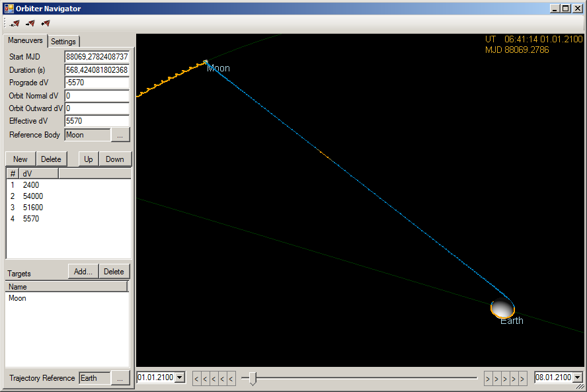The height and width of the screenshot is (392, 587).
Task: Click the Down button to reorder maneuver
Action: point(115,159)
